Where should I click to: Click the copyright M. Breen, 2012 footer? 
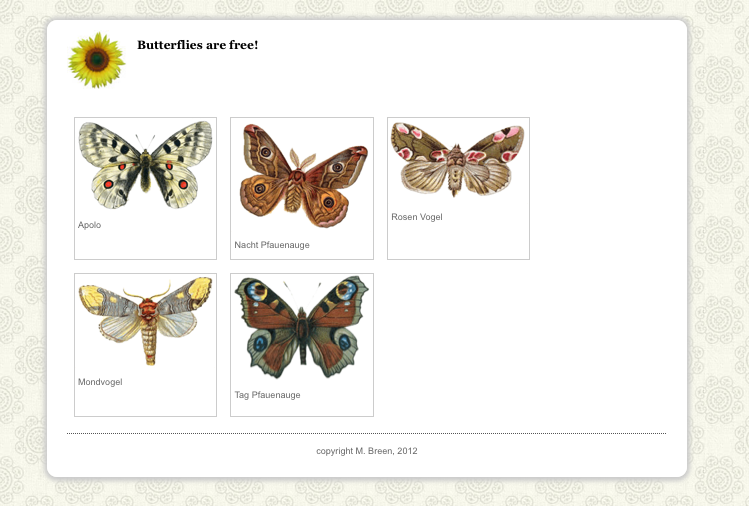click(x=366, y=451)
